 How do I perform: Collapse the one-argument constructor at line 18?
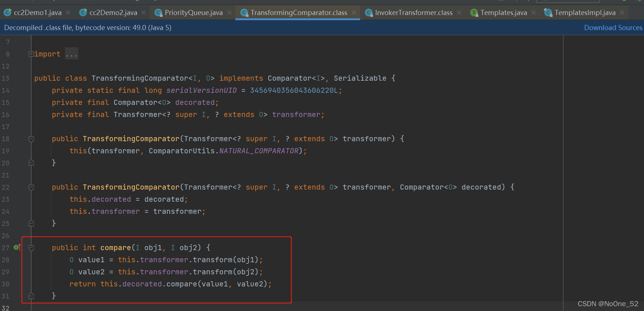coord(31,139)
